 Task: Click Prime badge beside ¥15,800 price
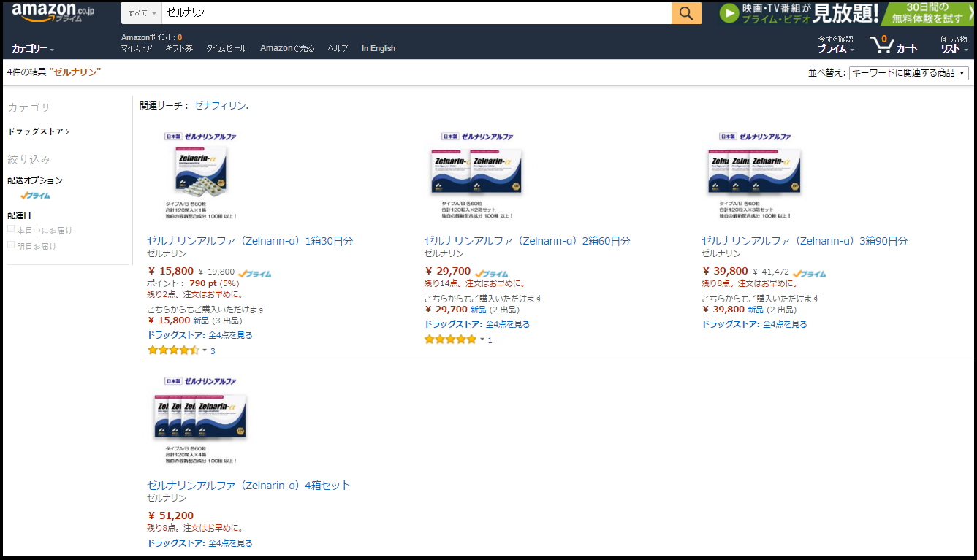tap(255, 274)
